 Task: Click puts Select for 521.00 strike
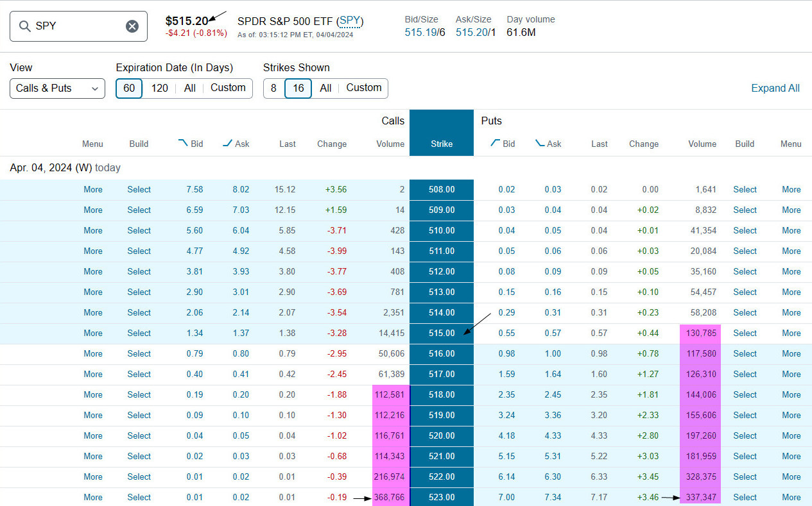click(x=745, y=457)
